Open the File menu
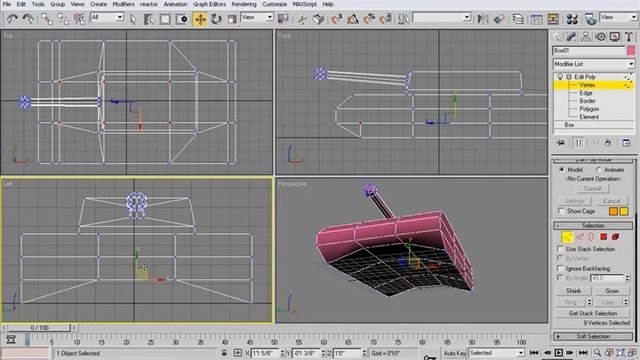The width and height of the screenshot is (640, 360). tap(7, 4)
